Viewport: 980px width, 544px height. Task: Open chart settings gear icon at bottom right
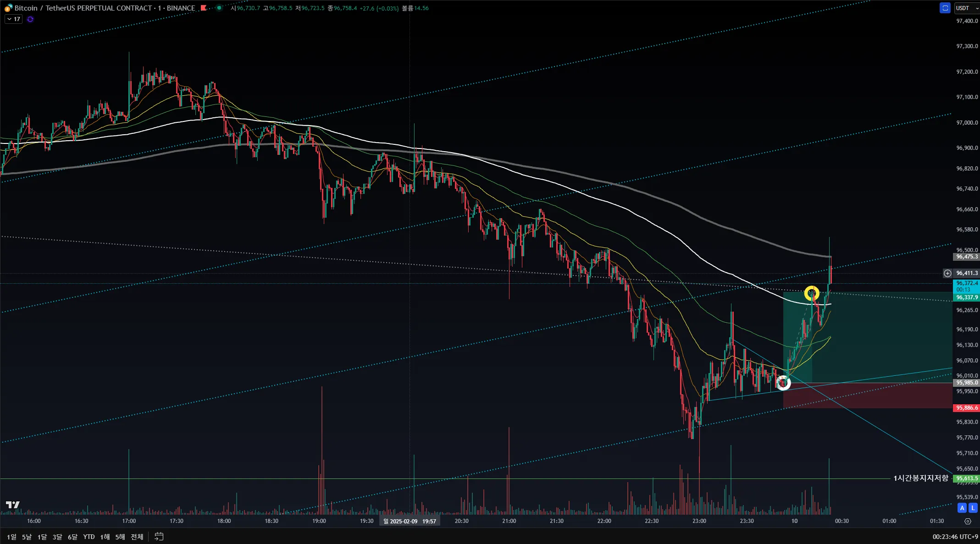pos(968,522)
